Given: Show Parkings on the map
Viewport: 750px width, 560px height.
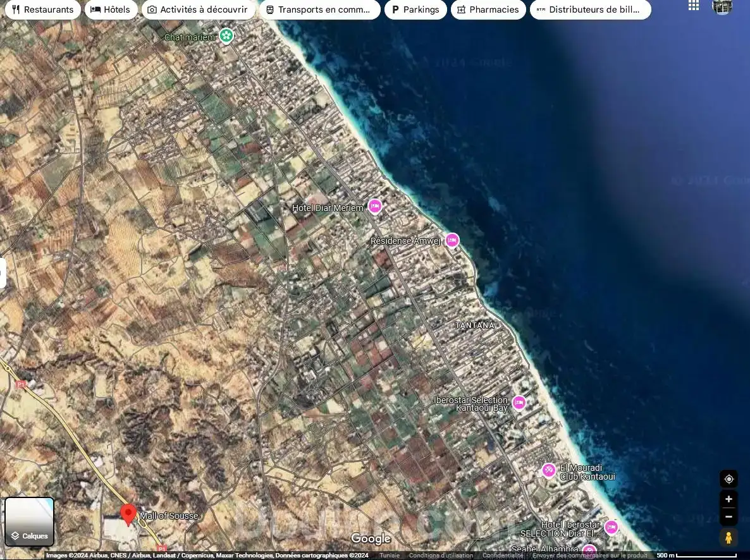Looking at the screenshot, I should pyautogui.click(x=415, y=9).
